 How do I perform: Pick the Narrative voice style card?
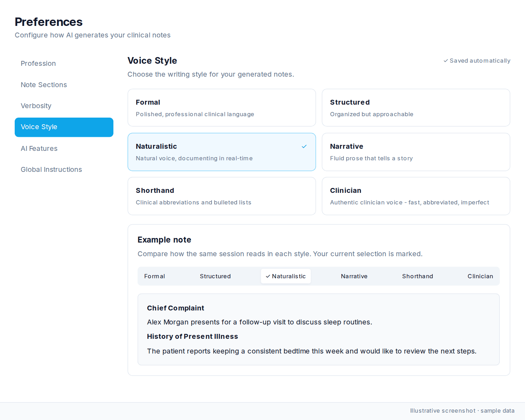tap(416, 152)
